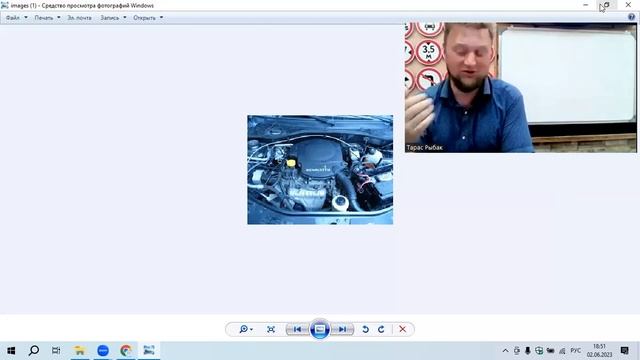
Task: Open File Explorer from the taskbar
Action: point(80,350)
